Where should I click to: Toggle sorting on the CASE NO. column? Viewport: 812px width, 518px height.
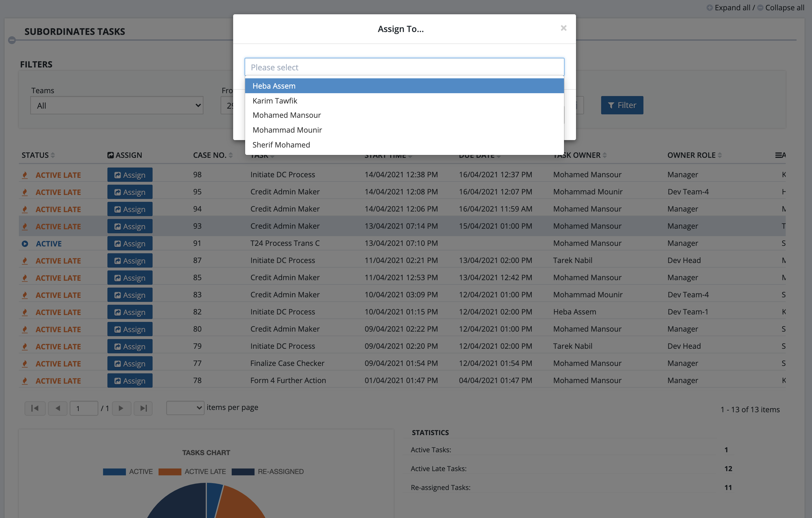click(231, 155)
